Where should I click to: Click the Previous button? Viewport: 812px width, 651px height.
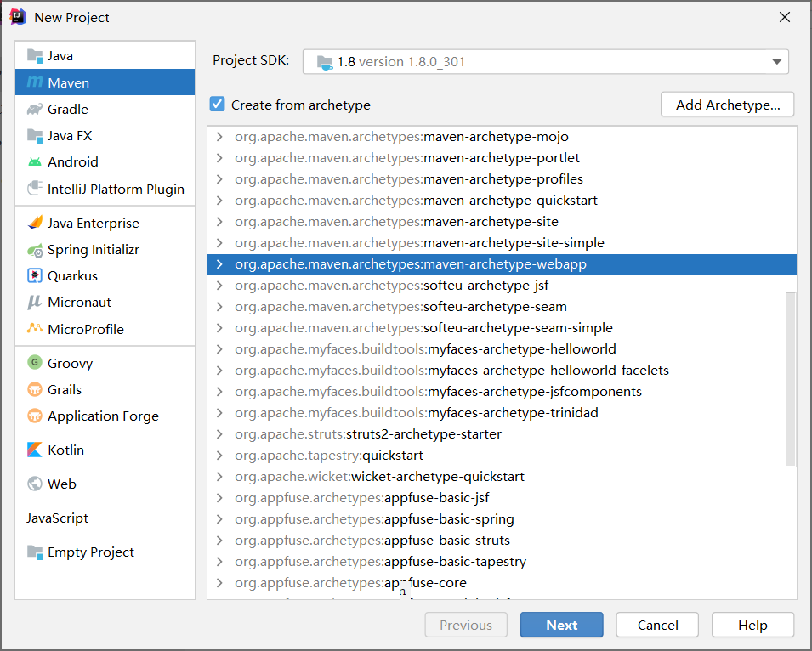click(466, 625)
